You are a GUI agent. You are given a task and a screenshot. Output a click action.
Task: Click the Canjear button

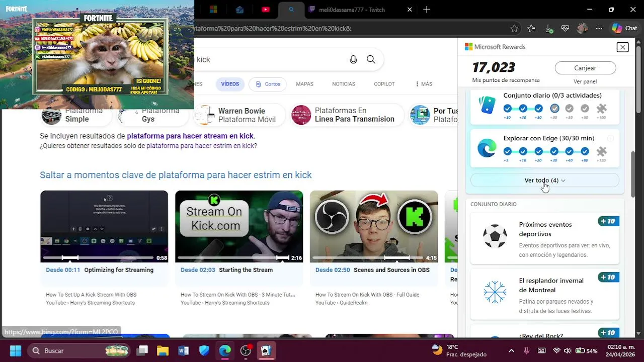585,68
